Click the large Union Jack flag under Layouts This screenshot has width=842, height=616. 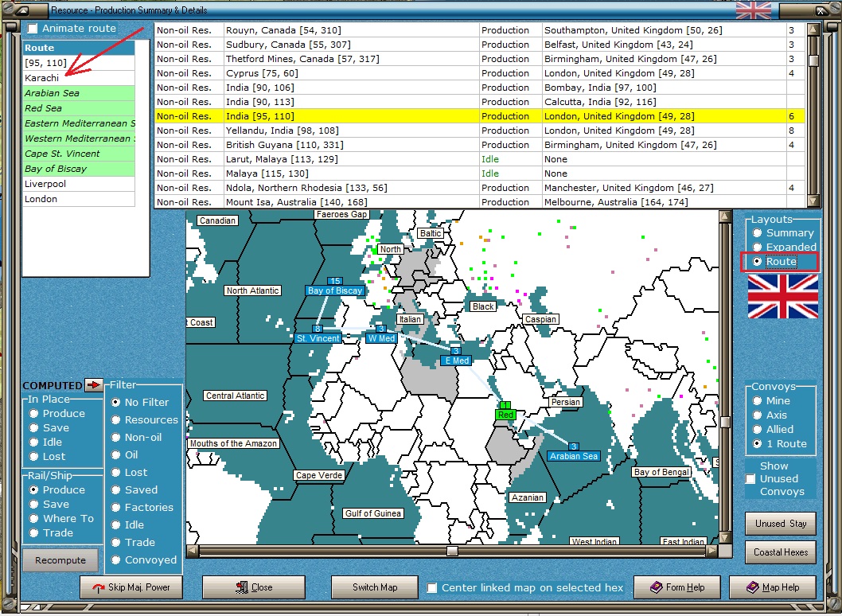(x=782, y=296)
